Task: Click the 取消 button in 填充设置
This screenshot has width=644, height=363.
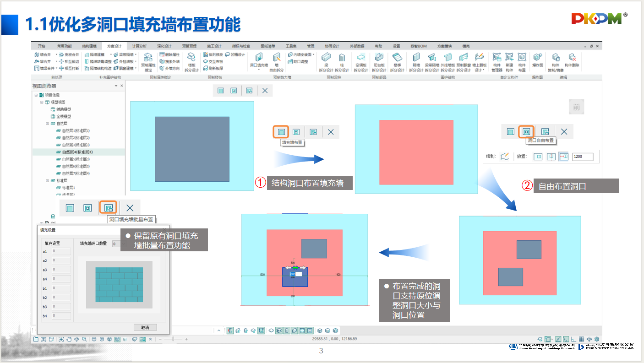Action: click(145, 327)
